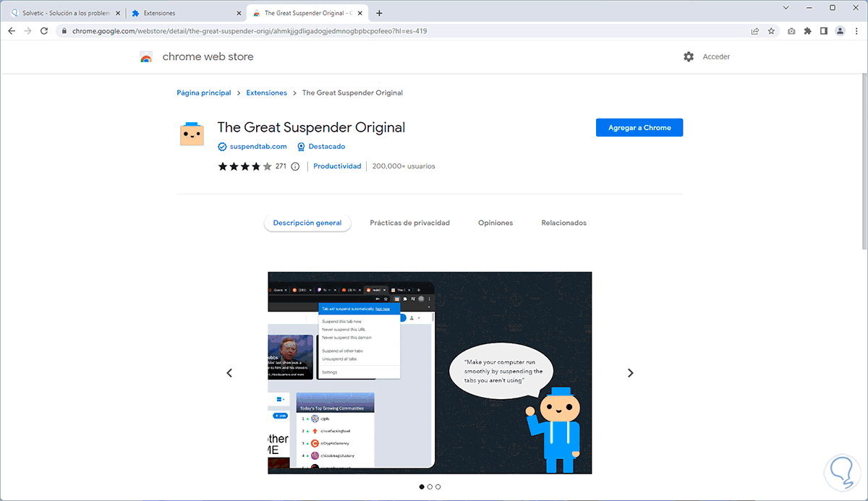Click The Great Suspender Original heading
This screenshot has width=868, height=501.
[311, 127]
